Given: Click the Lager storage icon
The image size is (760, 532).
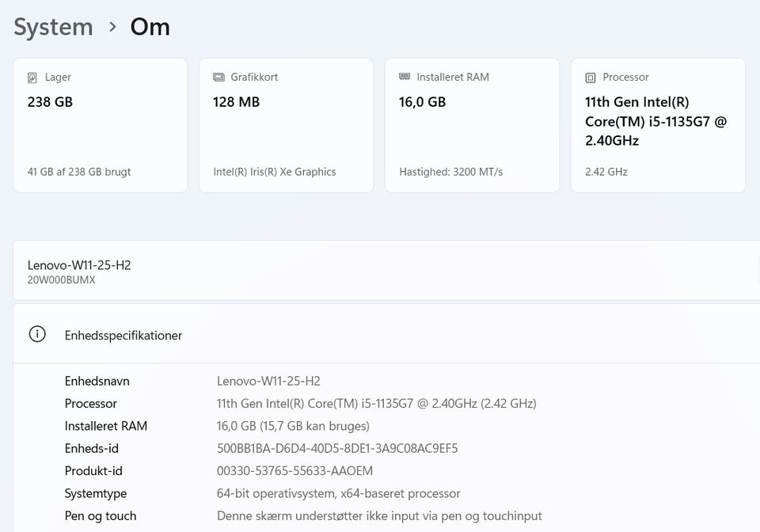Looking at the screenshot, I should (x=32, y=78).
